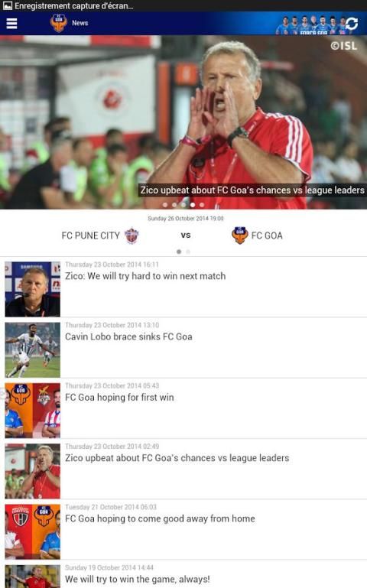
Task: Open thumbnail of celebrating player in white kit
Action: pyautogui.click(x=33, y=350)
